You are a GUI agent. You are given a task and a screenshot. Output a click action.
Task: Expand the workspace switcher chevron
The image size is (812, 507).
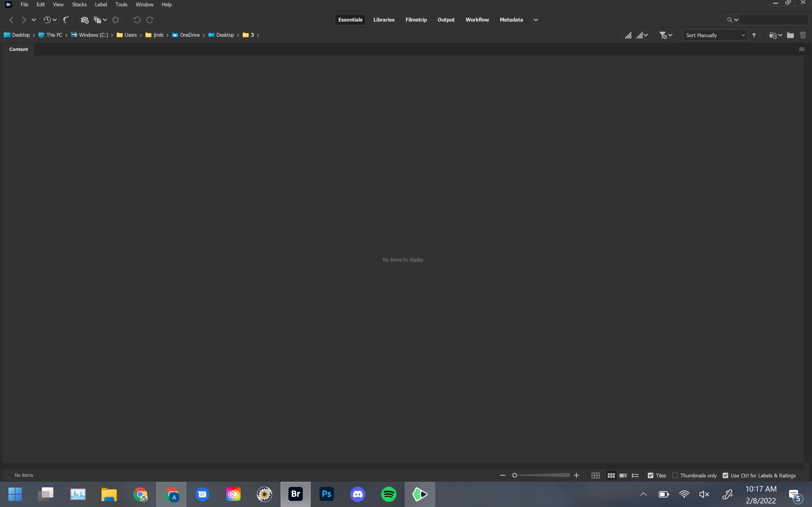(x=536, y=20)
